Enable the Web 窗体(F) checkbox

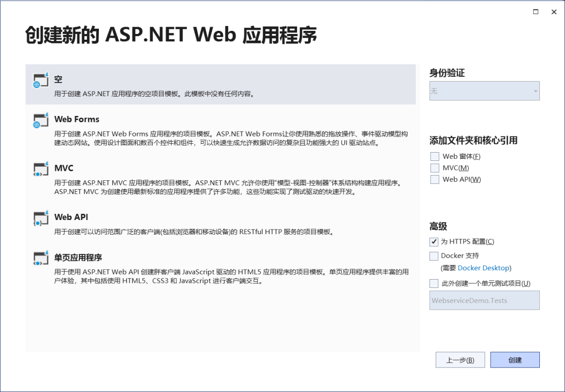(435, 156)
